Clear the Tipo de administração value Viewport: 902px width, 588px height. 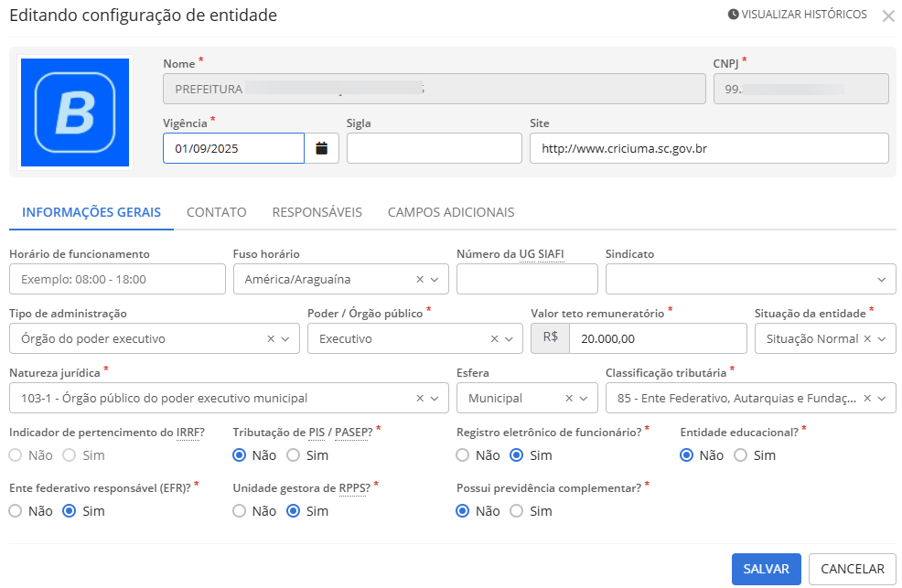[271, 339]
